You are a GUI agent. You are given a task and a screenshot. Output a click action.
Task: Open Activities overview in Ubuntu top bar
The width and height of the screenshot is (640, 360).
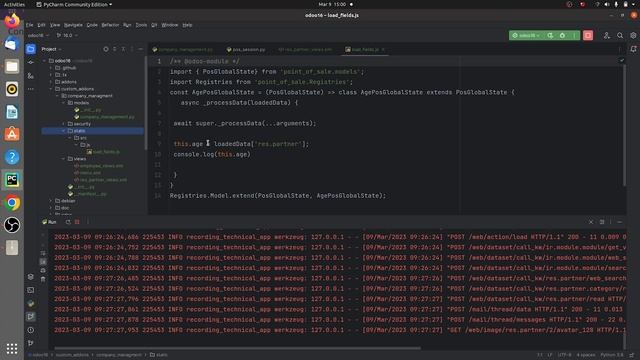coord(14,4)
